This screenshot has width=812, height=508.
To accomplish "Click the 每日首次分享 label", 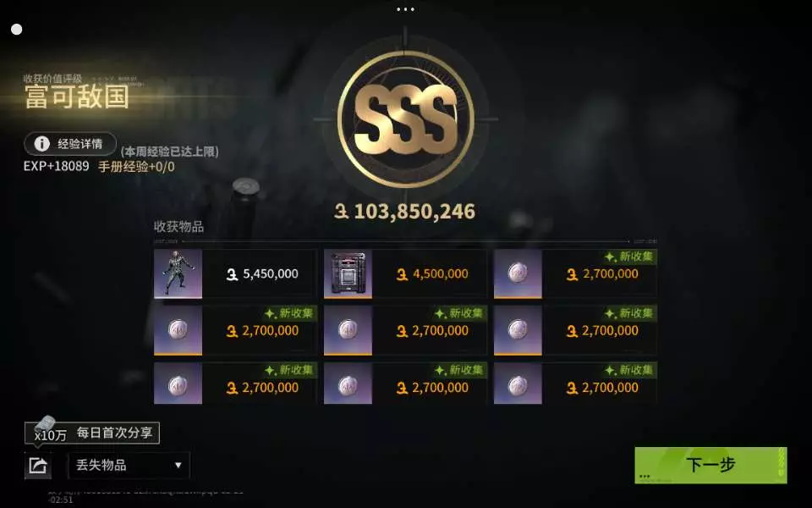I will [115, 433].
